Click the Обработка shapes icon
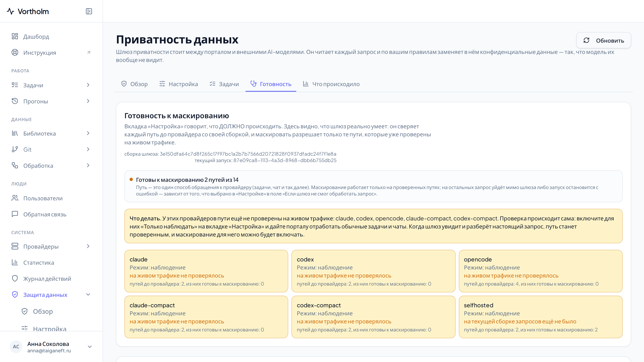This screenshot has height=362, width=644. coord(15,165)
